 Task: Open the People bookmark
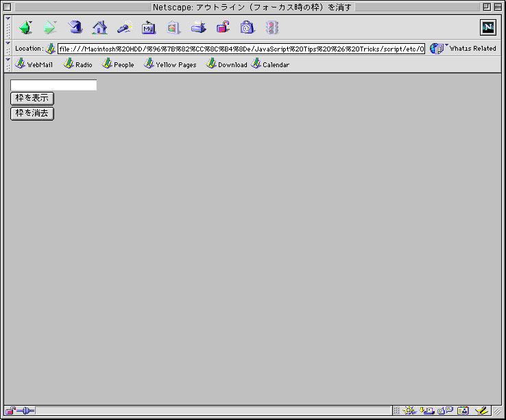[x=118, y=64]
